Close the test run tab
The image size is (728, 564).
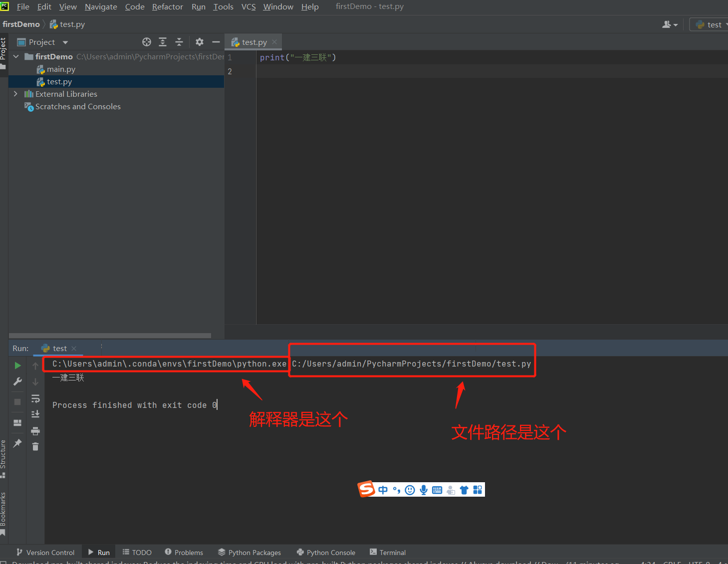coord(74,348)
